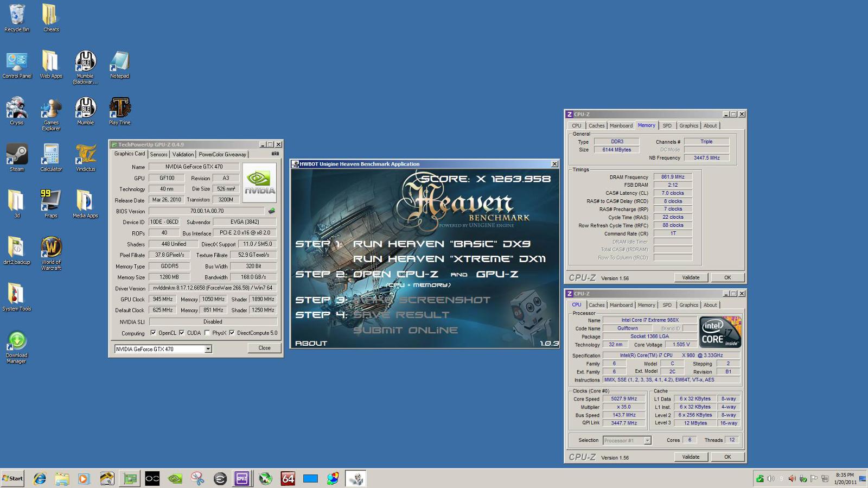The image size is (868, 488).
Task: Open SPD tab in upper CPU-Z window
Action: pyautogui.click(x=667, y=125)
